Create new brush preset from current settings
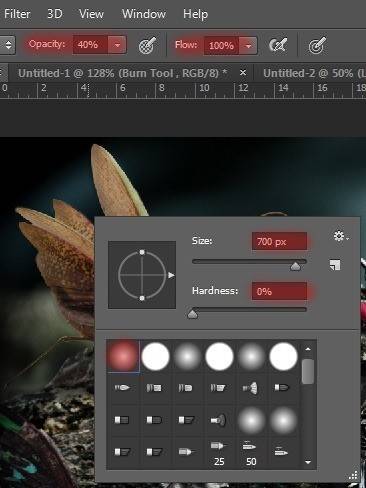Image resolution: width=366 pixels, height=488 pixels. pos(335,265)
